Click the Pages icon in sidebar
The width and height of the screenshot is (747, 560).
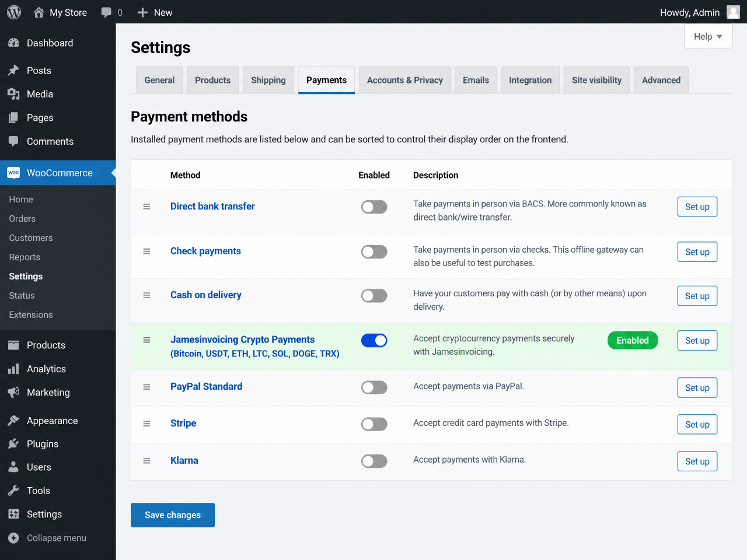point(14,118)
